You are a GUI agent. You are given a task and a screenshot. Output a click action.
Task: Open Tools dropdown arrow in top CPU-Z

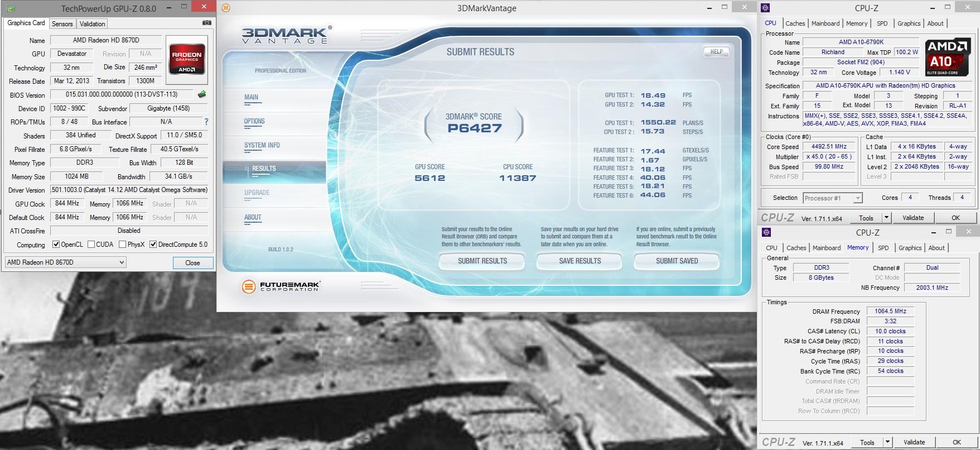(x=886, y=218)
